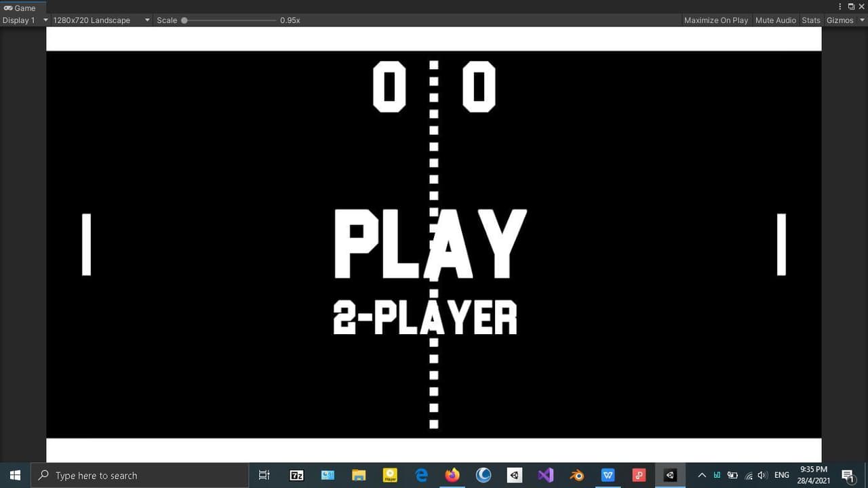Click the PLAY button in game

point(430,244)
